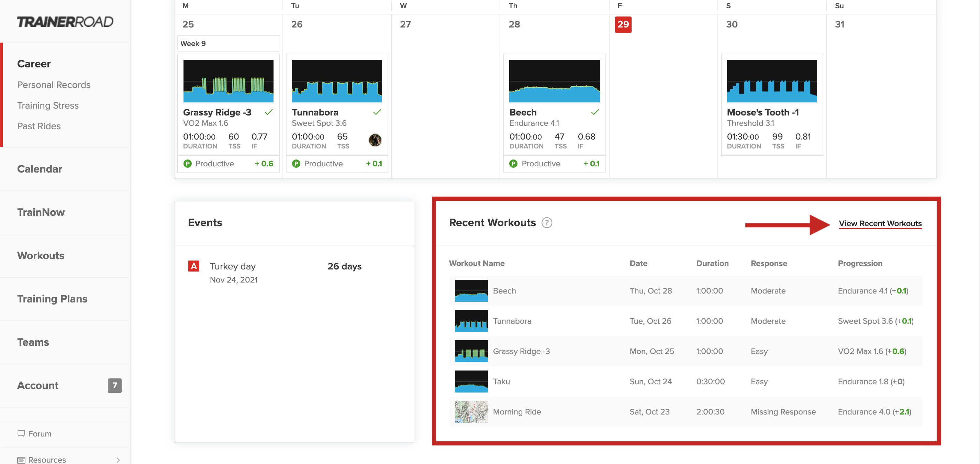
Task: Open the Grassy Ridge -3 workout title
Action: [217, 112]
